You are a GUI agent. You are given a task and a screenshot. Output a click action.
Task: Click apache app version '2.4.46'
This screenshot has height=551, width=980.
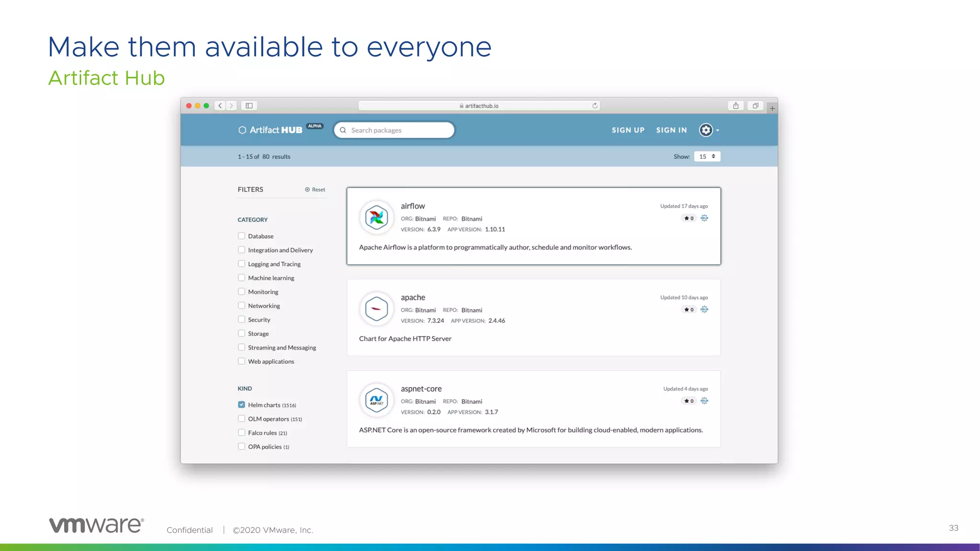point(497,320)
